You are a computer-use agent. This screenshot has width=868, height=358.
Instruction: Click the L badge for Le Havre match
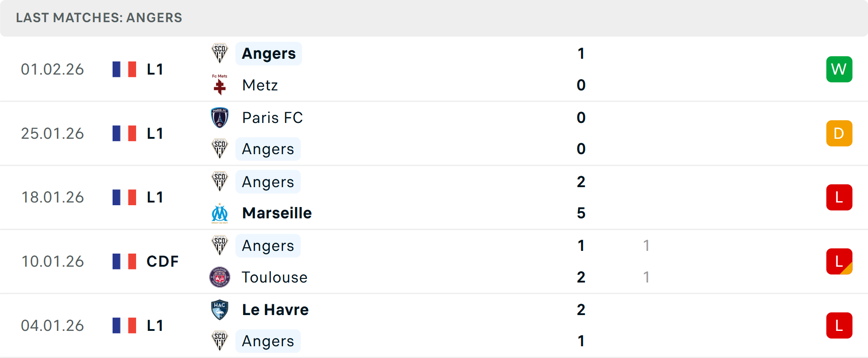tap(839, 325)
